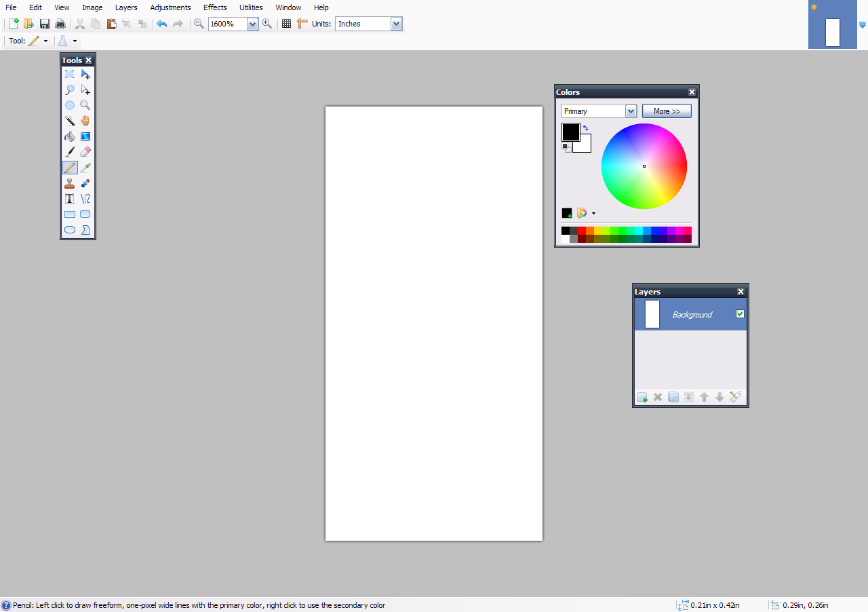Select the Paintbrush tool
This screenshot has height=612, width=868.
70,152
